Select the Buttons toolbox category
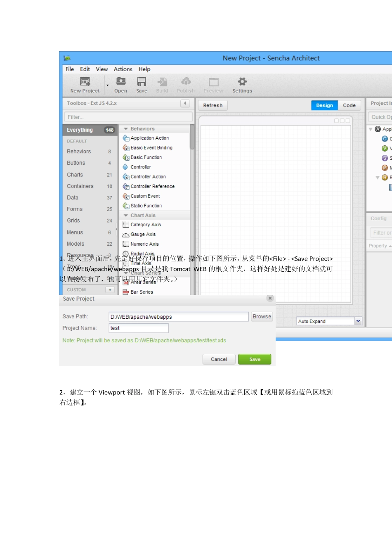392x555 pixels. (x=90, y=163)
